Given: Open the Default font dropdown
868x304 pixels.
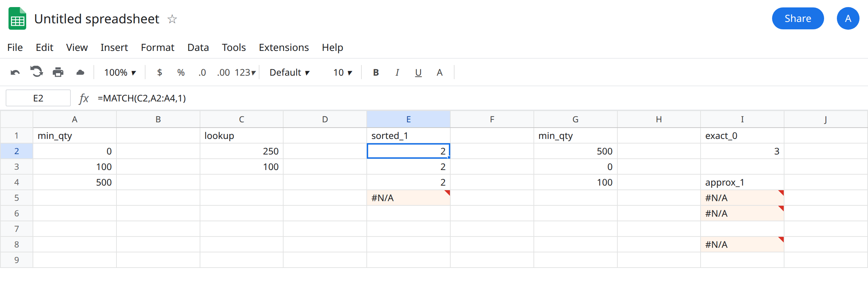Looking at the screenshot, I should tap(290, 72).
